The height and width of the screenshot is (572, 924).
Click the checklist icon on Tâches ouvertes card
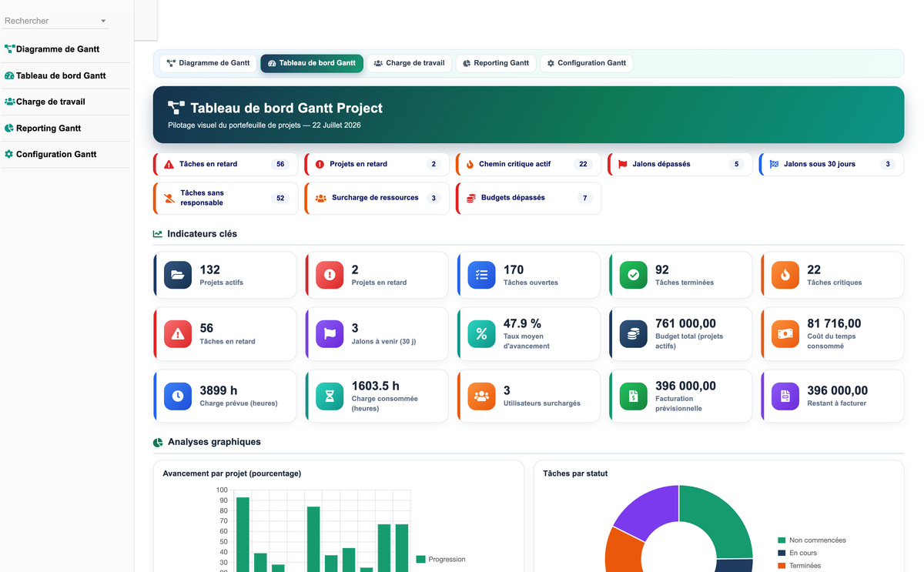[x=482, y=275]
